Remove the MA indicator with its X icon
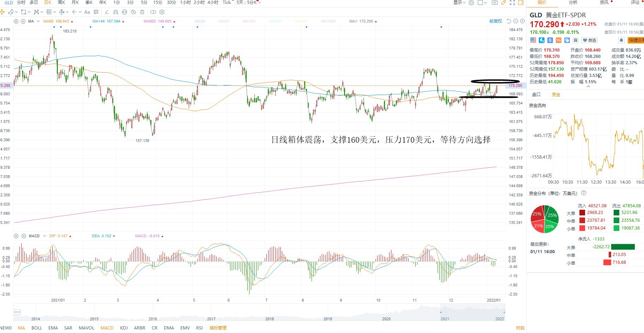644x333 pixels. 23,21
